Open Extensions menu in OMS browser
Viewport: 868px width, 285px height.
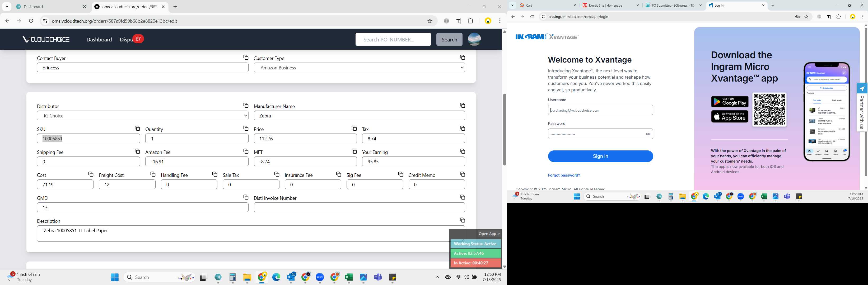coord(470,21)
